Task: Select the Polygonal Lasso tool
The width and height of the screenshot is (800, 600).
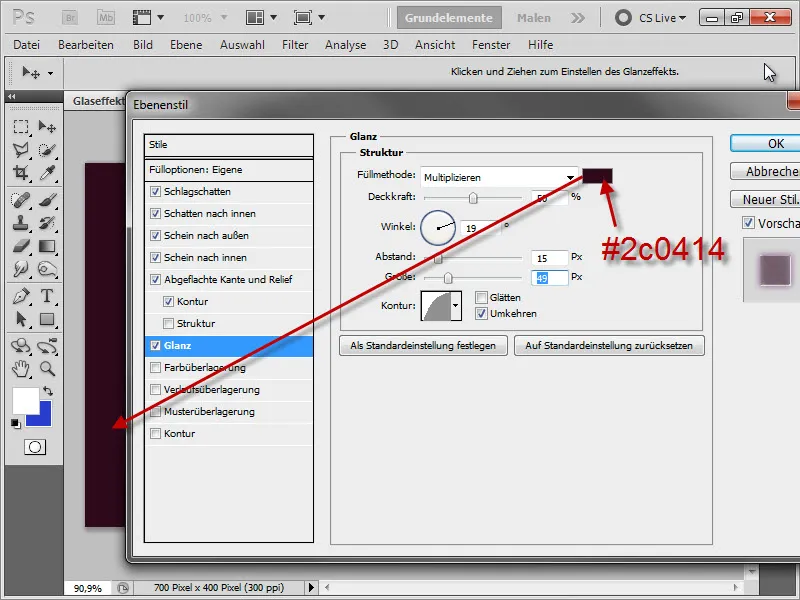Action: (x=21, y=149)
